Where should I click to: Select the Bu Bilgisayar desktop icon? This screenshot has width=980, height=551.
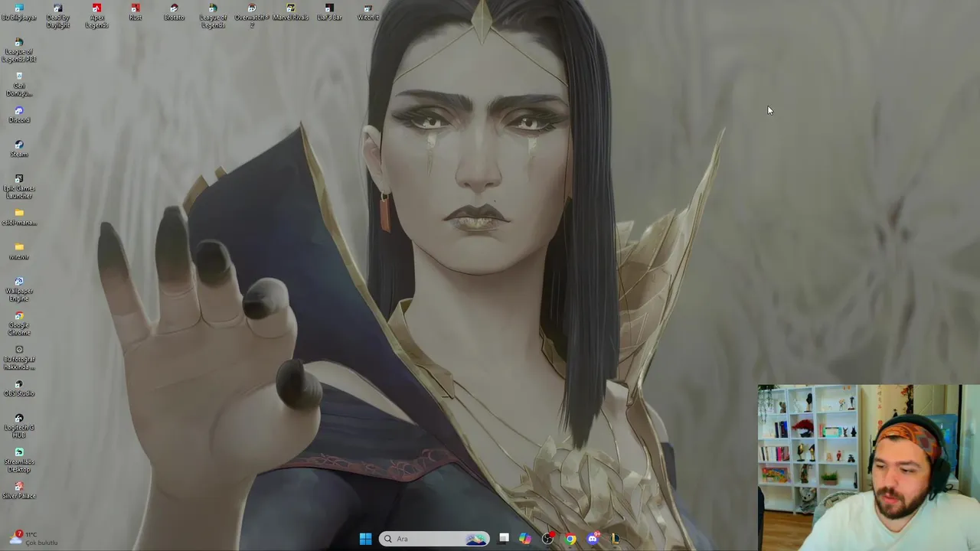coord(19,13)
